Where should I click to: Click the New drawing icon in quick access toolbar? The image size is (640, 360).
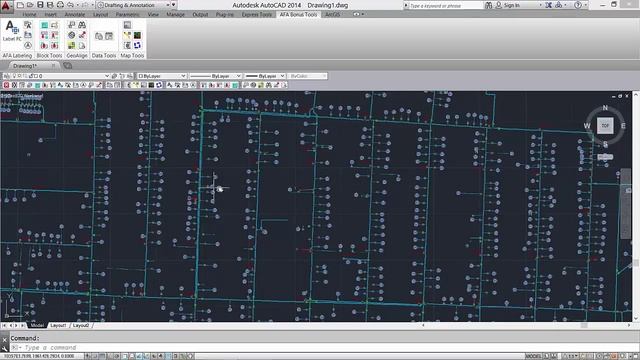[20, 5]
